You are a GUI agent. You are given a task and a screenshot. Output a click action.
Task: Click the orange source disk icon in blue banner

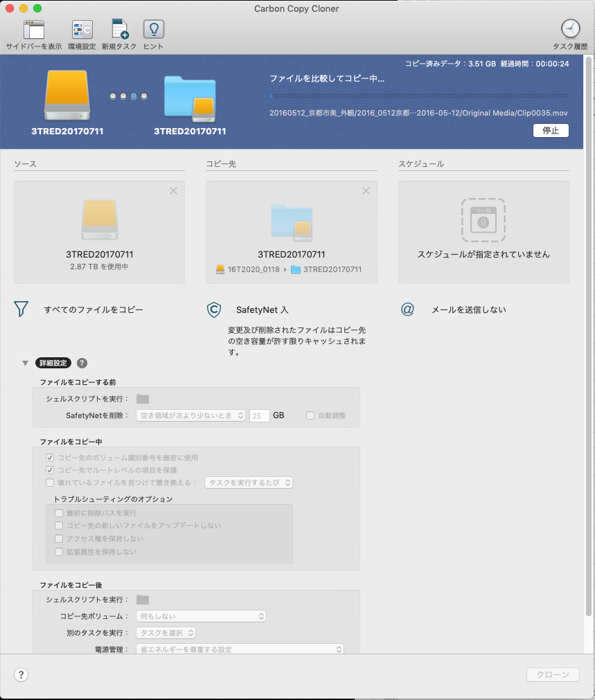point(67,95)
